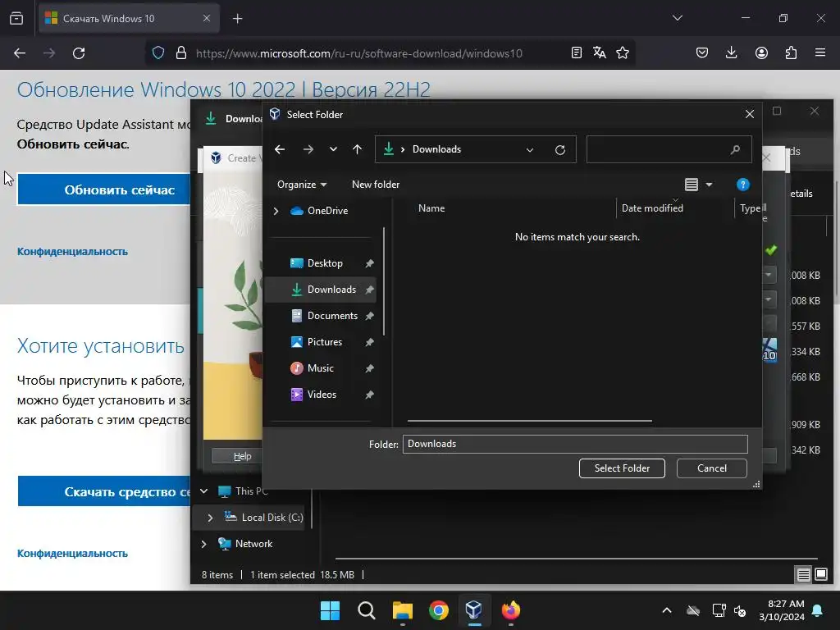Viewport: 840px width, 630px height.
Task: Expand the address bar path dropdown
Action: tap(530, 149)
